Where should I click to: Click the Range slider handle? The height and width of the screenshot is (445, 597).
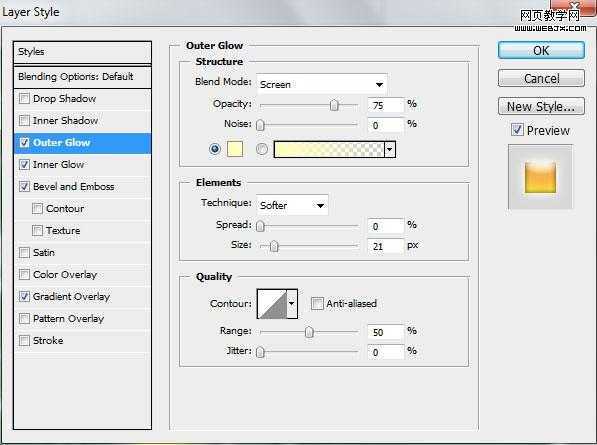309,332
